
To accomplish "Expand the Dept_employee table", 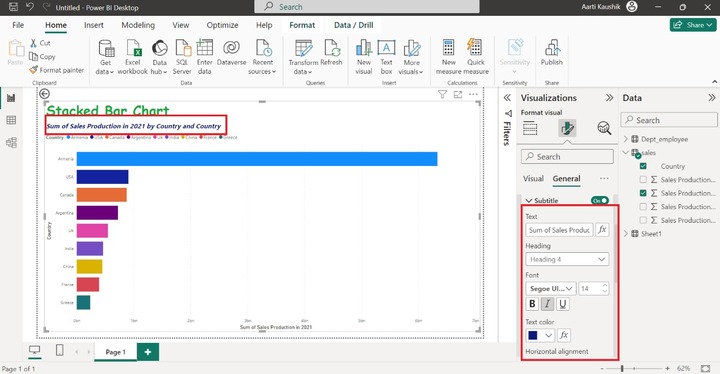I will click(x=626, y=139).
